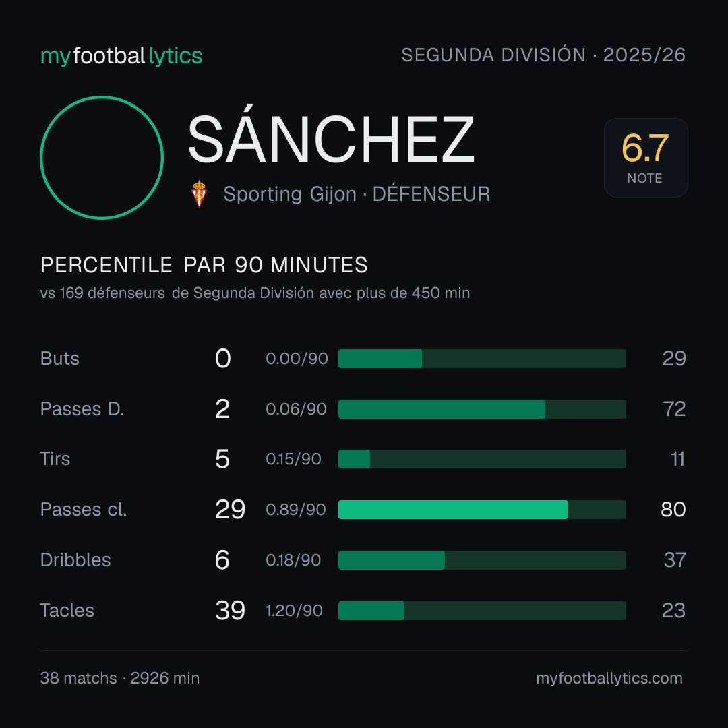Click the Tirs percentile bar
The image size is (728, 728).
482,459
